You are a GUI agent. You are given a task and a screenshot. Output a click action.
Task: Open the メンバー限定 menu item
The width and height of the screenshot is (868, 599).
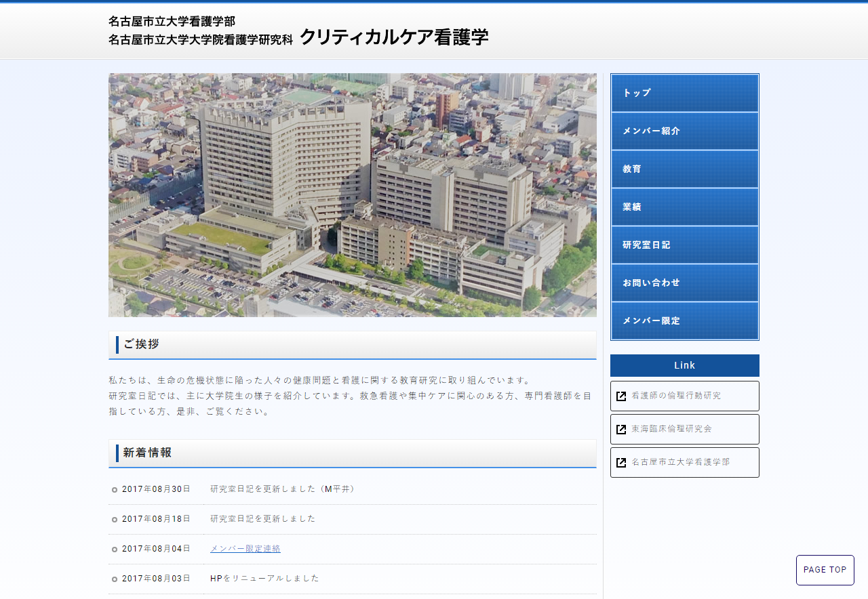point(685,321)
